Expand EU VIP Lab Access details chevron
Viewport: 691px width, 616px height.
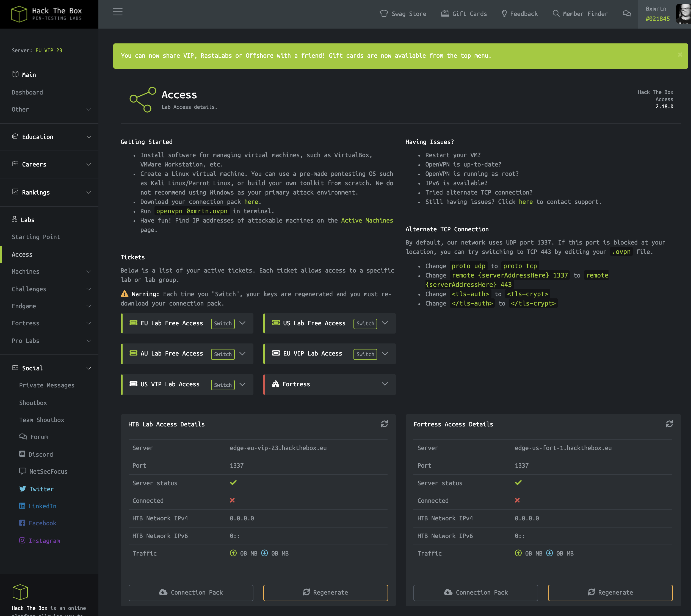pos(385,354)
